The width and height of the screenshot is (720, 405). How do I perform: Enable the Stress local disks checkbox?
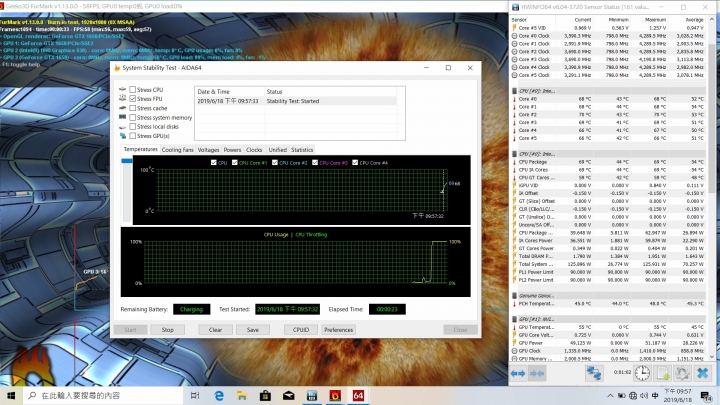(132, 126)
